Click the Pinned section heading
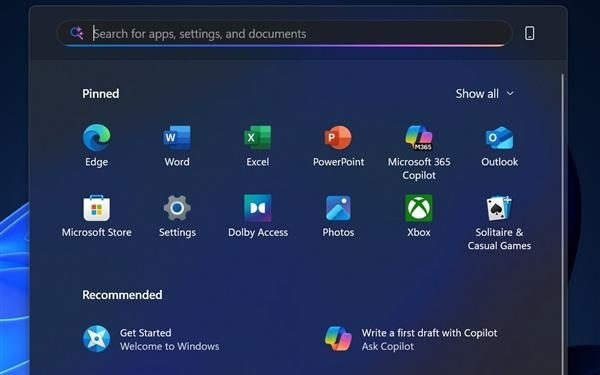Screen dimensions: 600x375 [101, 94]
